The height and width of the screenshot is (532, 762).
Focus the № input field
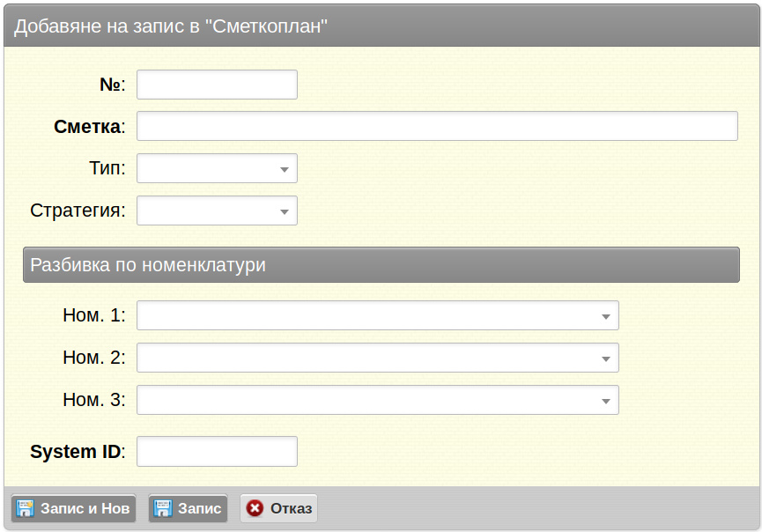point(218,85)
